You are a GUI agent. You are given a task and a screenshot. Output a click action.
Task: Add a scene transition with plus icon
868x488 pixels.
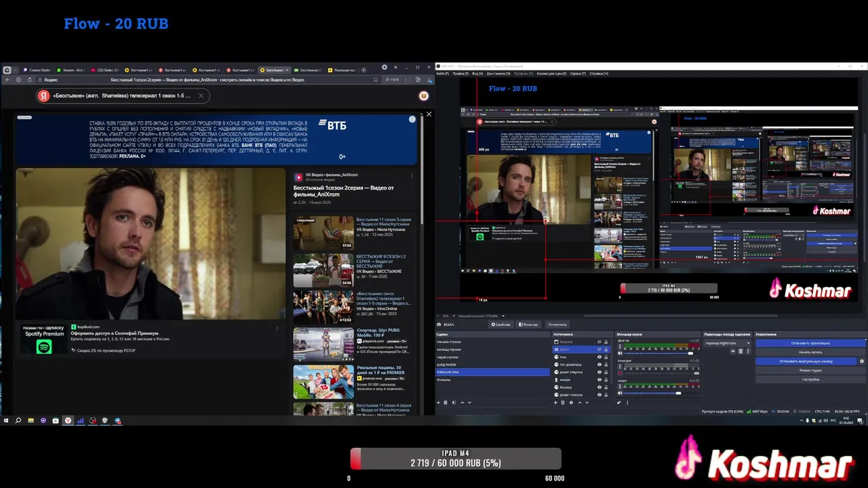732,351
